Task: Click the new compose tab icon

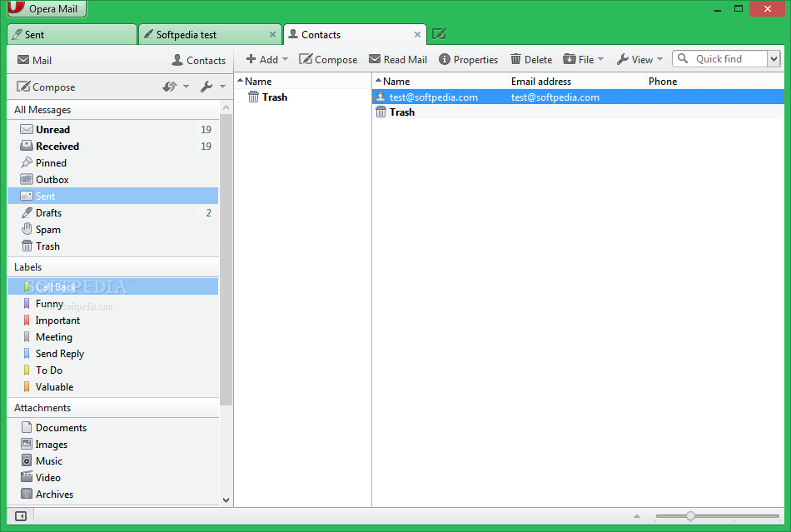Action: point(439,34)
